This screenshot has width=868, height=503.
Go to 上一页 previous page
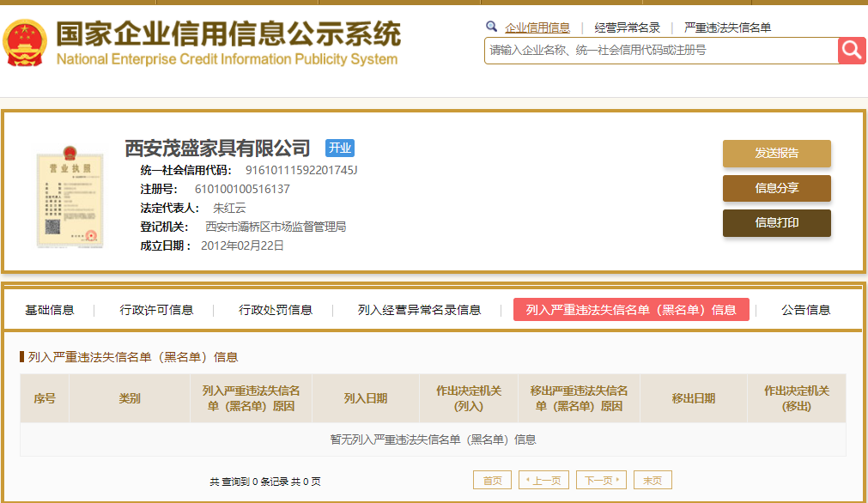543,481
